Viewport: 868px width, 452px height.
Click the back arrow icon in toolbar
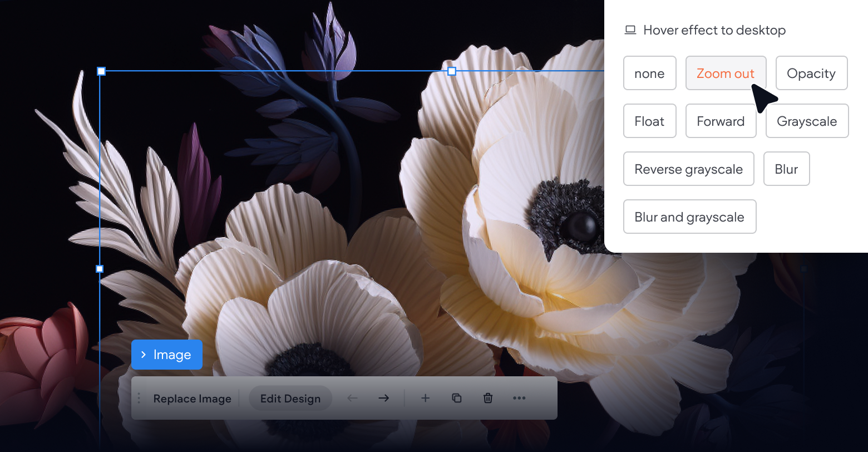(352, 398)
